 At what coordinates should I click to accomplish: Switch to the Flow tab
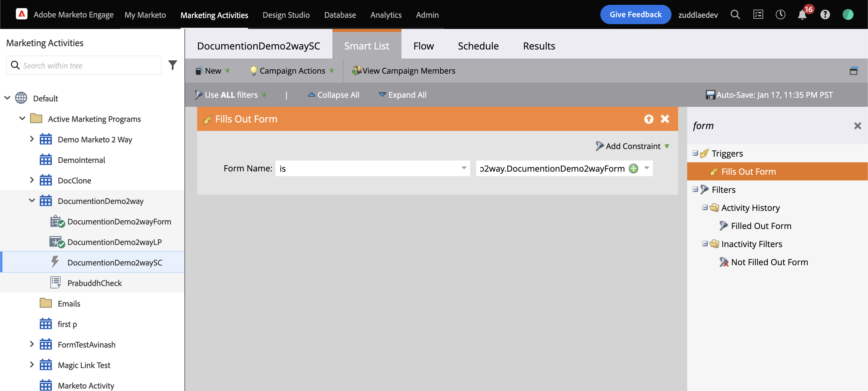pos(423,46)
